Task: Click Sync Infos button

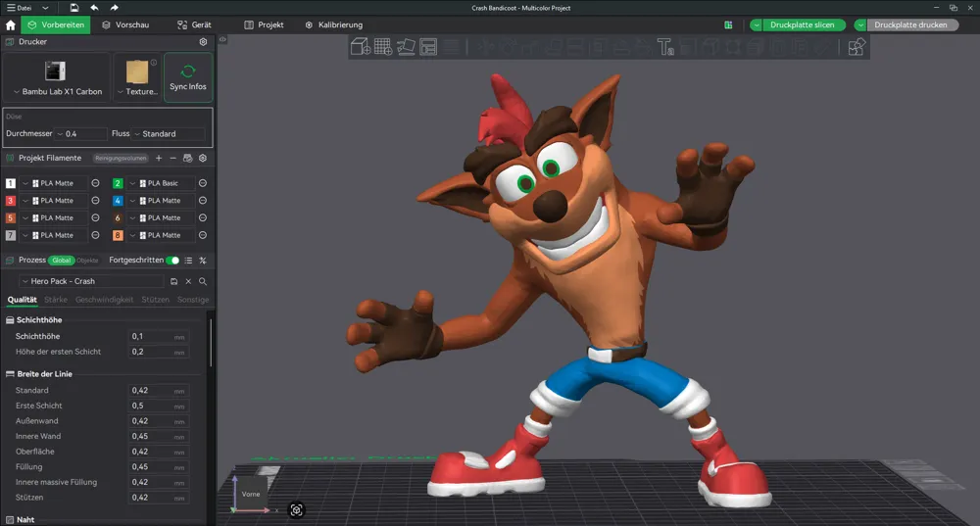Action: [x=188, y=77]
